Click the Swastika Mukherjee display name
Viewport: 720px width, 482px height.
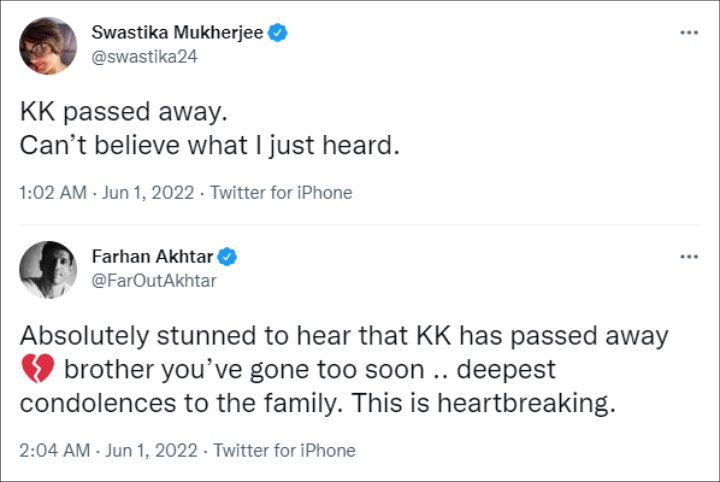pos(177,33)
